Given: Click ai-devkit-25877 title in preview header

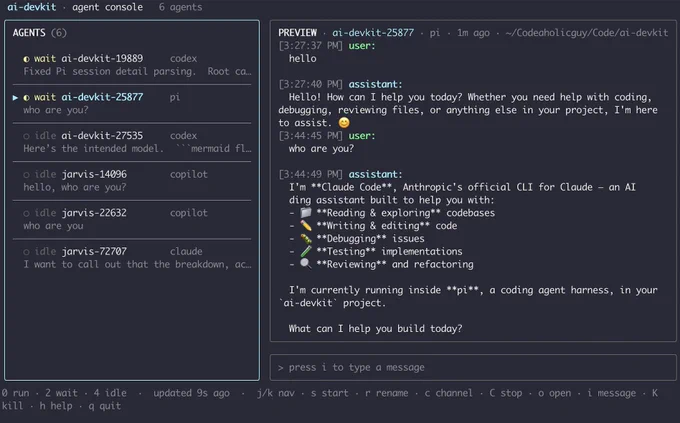Looking at the screenshot, I should [373, 33].
